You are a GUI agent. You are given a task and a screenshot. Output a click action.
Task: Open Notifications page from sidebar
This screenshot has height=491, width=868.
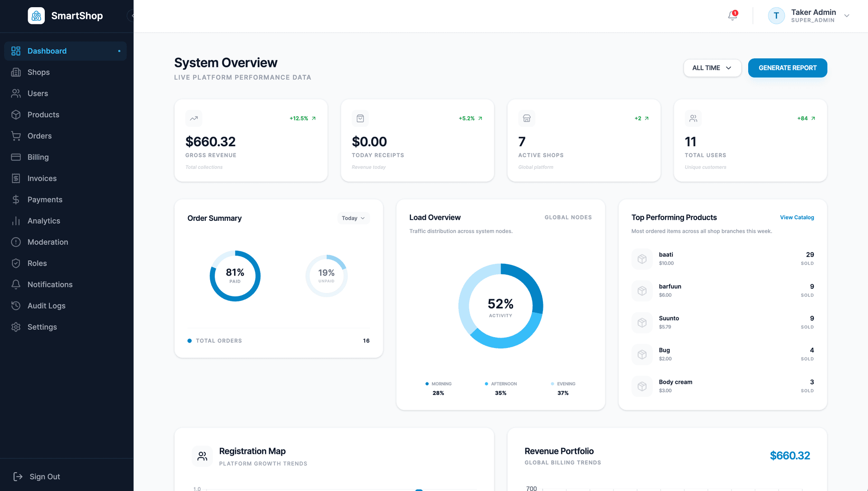pos(66,285)
